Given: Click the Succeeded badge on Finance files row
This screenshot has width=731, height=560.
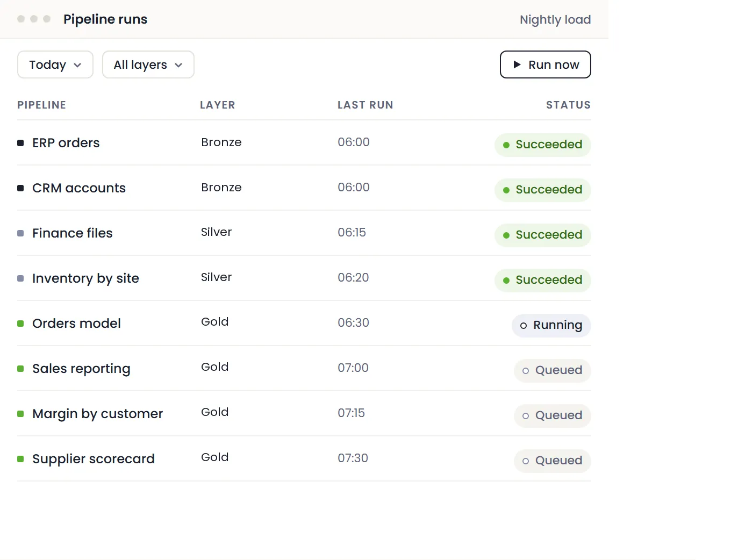Looking at the screenshot, I should click(x=543, y=235).
